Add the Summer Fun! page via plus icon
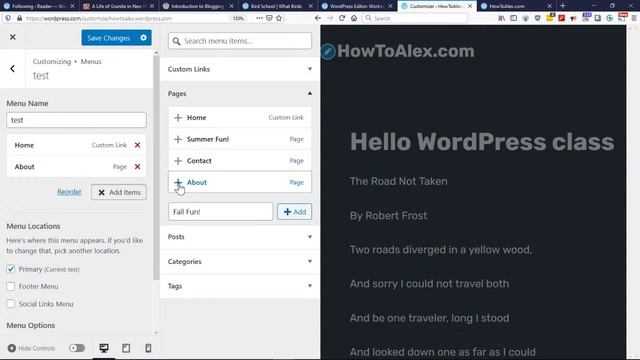Viewport: 640px width, 360px height. [178, 139]
